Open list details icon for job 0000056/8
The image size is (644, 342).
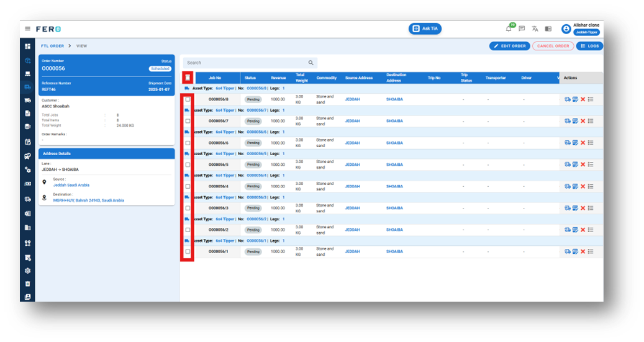click(x=591, y=99)
